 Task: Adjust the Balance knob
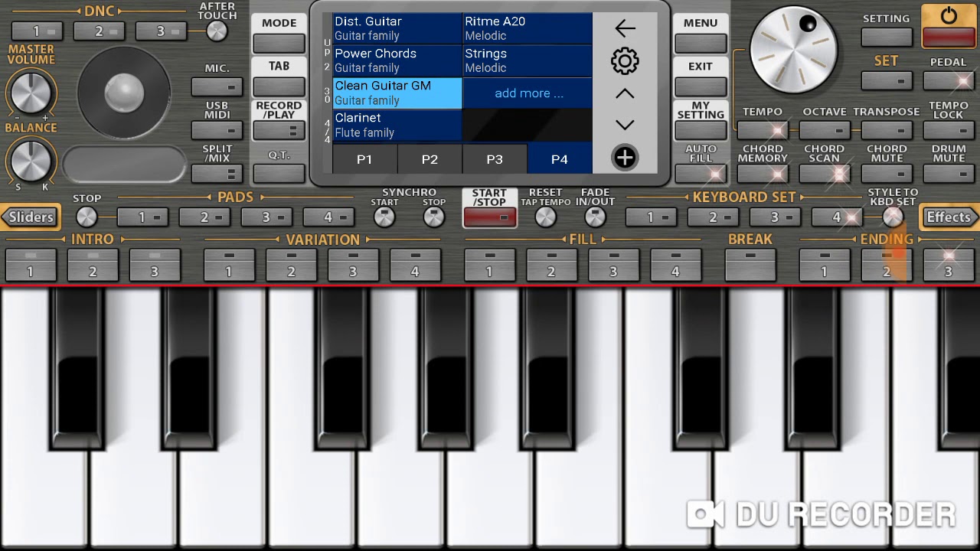[31, 161]
